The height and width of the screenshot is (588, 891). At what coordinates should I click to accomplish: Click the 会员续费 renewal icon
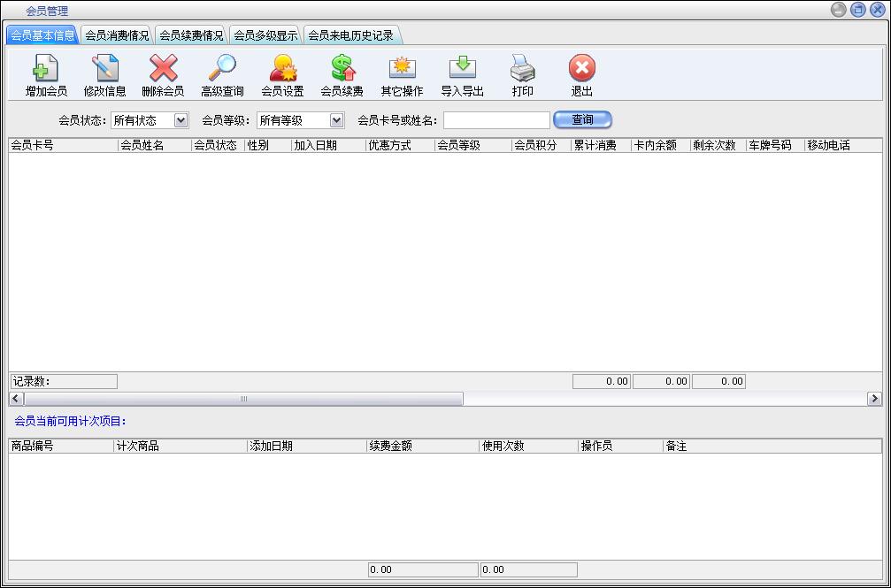coord(342,69)
